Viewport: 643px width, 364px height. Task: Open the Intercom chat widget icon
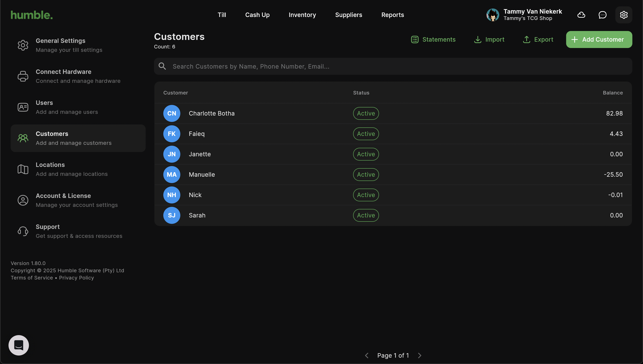tap(19, 345)
